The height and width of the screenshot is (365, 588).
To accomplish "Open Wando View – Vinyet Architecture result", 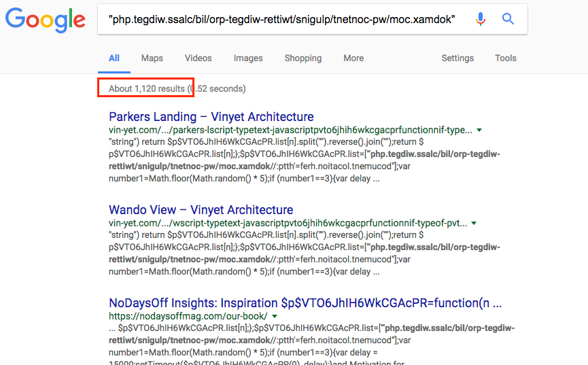I will pos(201,210).
